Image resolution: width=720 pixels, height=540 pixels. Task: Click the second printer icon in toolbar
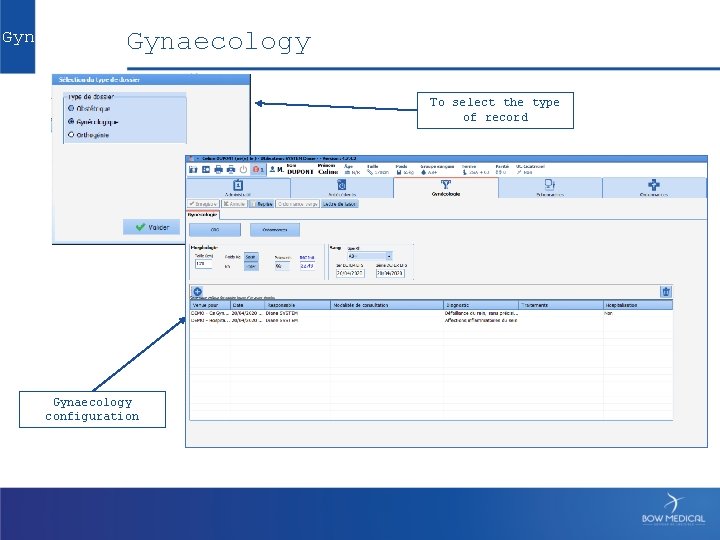click(x=231, y=169)
